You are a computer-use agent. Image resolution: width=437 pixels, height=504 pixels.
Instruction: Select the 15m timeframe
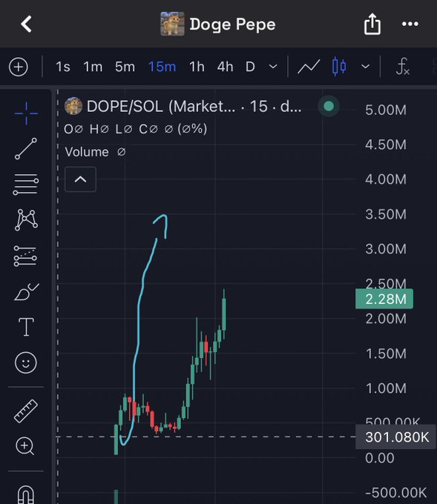(x=162, y=67)
